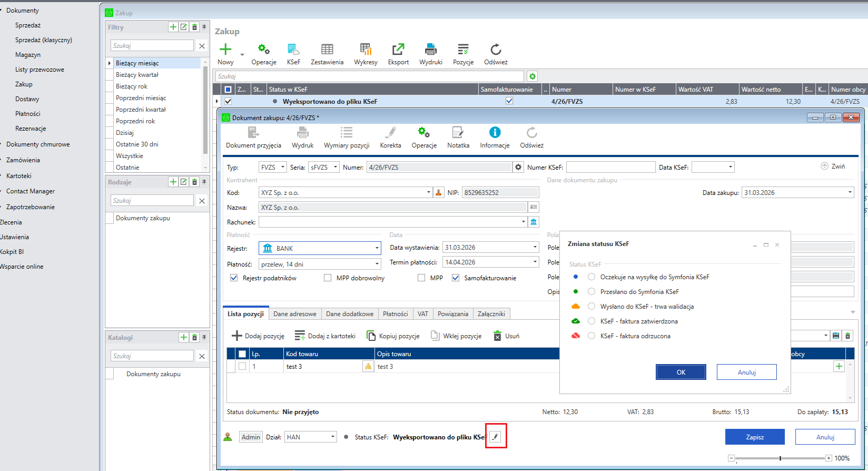Expand the Rejestr BANK dropdown

[377, 248]
